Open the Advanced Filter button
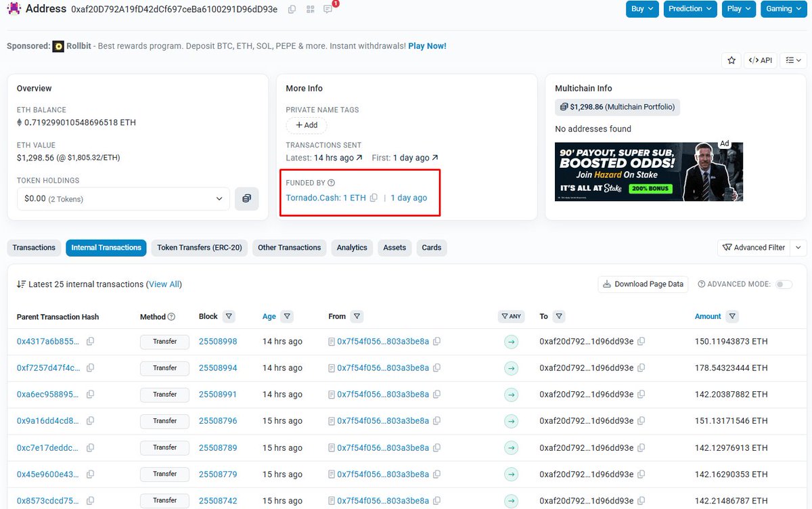This screenshot has height=509, width=812. (x=753, y=248)
